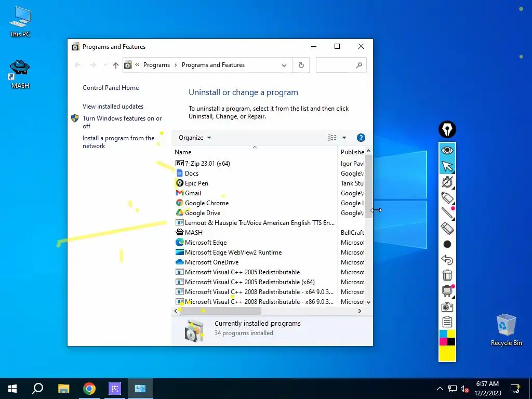Expand address bar history dropdown
532x399 pixels.
(x=284, y=65)
